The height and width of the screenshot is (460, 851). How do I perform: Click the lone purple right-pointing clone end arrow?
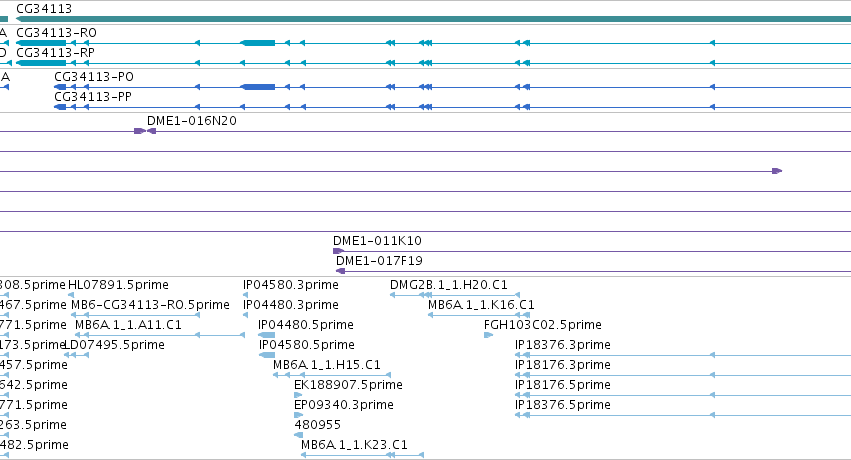(x=777, y=171)
